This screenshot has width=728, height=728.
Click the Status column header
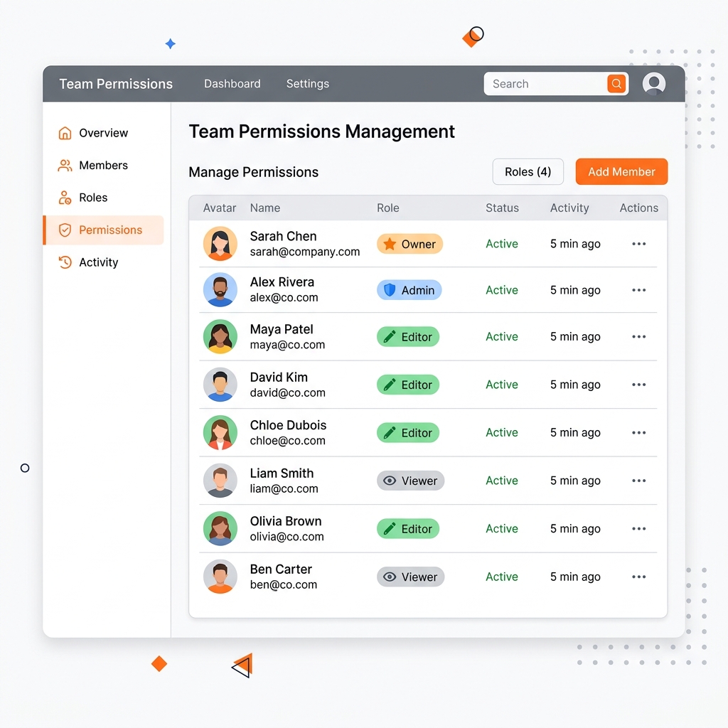pyautogui.click(x=502, y=208)
